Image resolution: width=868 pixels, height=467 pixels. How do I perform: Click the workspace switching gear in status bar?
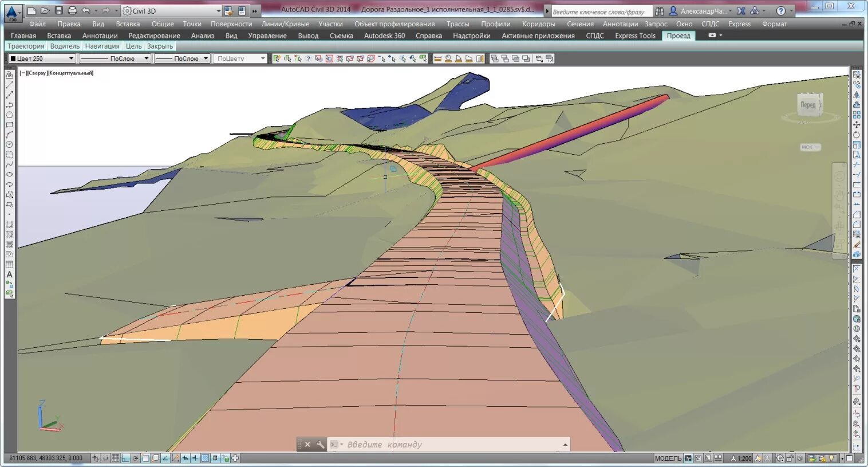pos(780,458)
